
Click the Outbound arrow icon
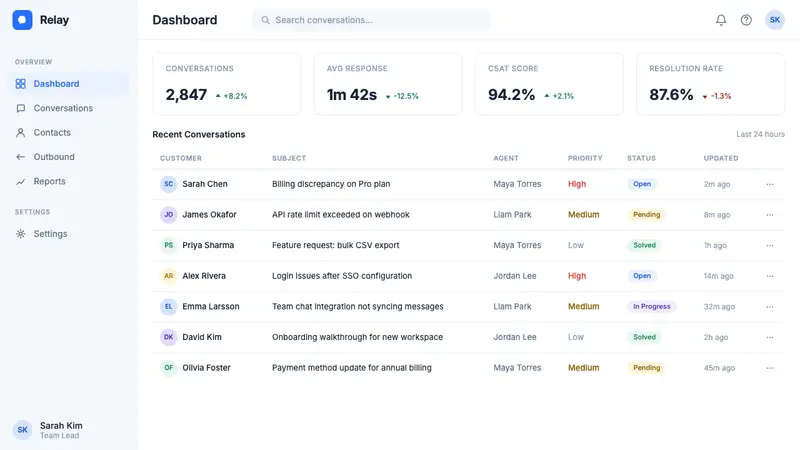coord(20,157)
